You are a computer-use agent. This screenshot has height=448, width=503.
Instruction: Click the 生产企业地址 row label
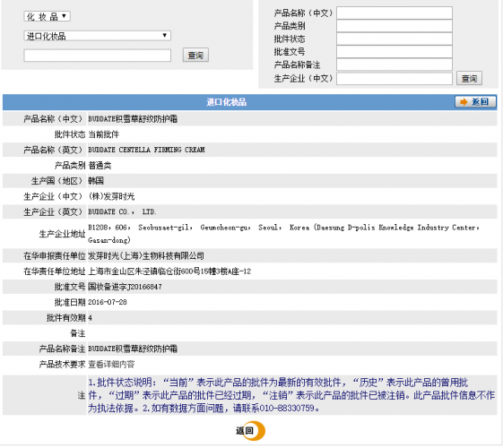point(62,234)
